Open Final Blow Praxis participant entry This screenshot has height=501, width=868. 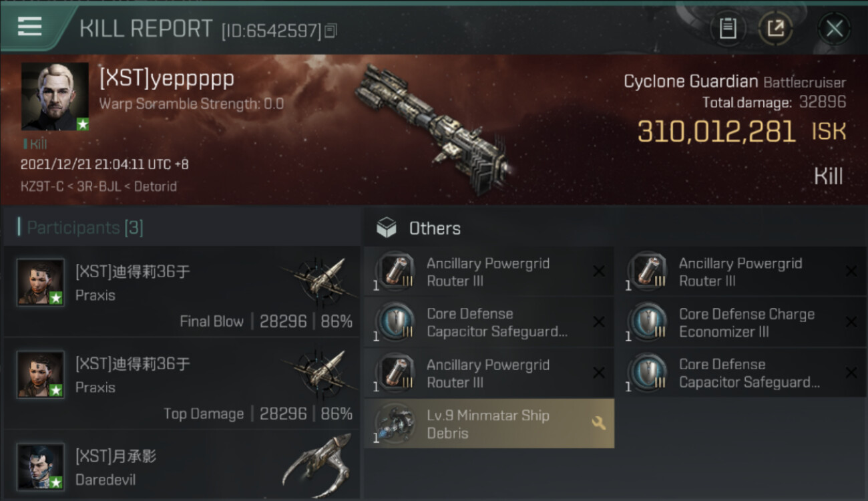[182, 291]
